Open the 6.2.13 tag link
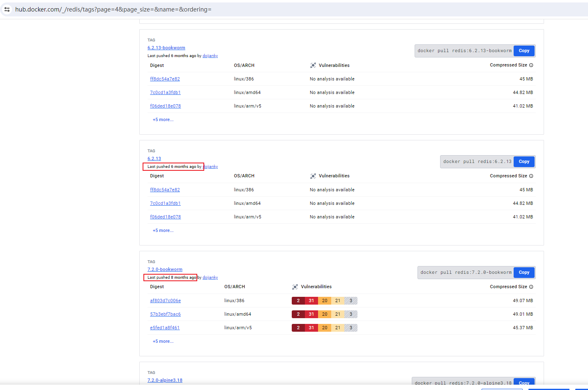This screenshot has width=588, height=390. [x=154, y=158]
